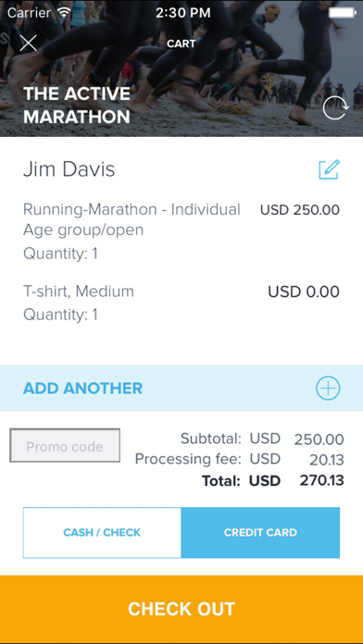Close the cart with the X icon
This screenshot has height=644, width=363.
(29, 43)
